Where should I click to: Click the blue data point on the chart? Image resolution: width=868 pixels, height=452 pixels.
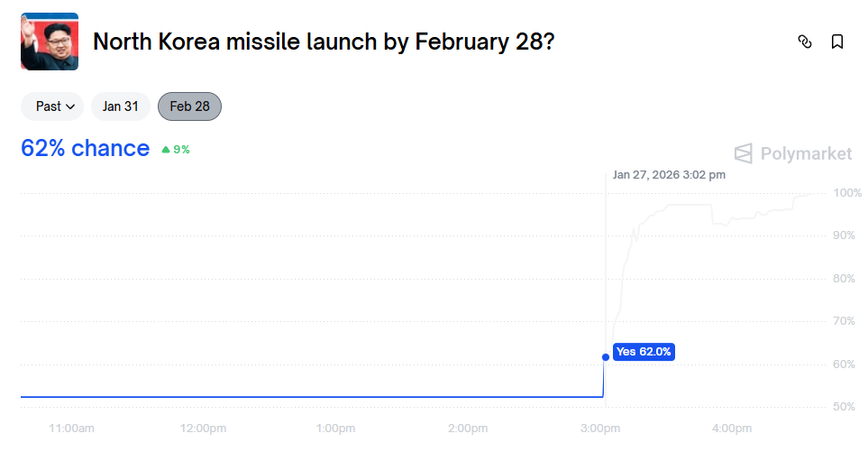point(606,357)
